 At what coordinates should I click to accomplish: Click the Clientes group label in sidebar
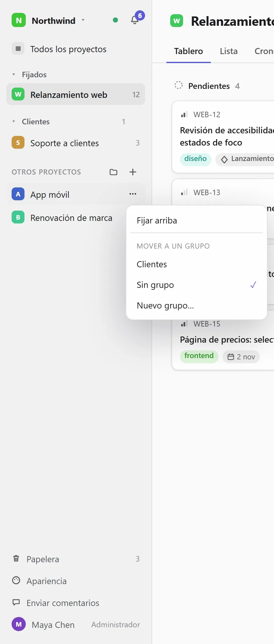click(x=36, y=122)
